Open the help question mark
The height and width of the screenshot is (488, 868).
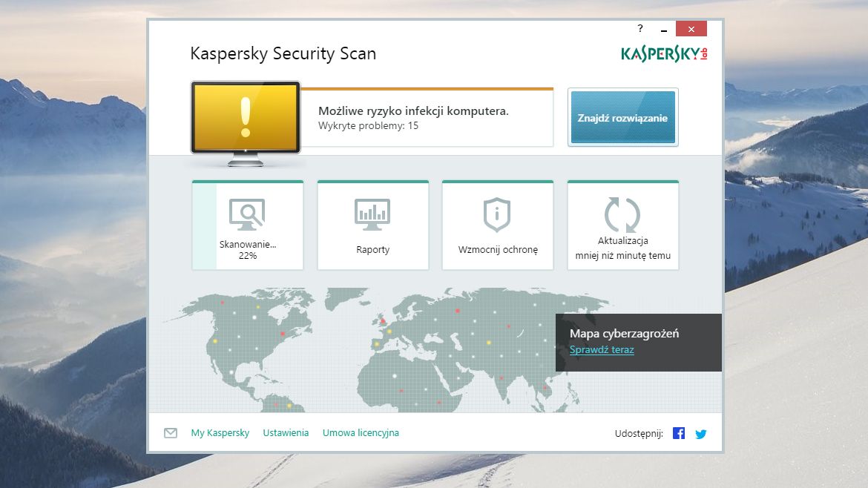640,28
